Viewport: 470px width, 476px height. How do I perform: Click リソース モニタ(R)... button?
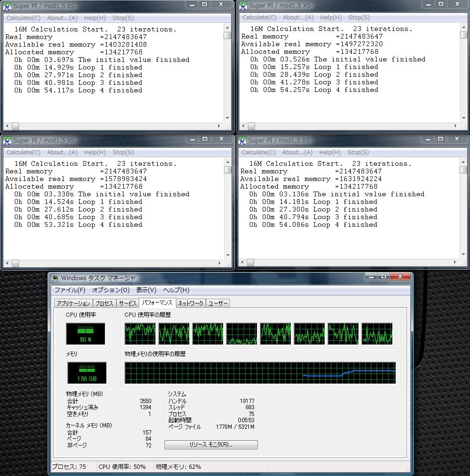[211, 445]
